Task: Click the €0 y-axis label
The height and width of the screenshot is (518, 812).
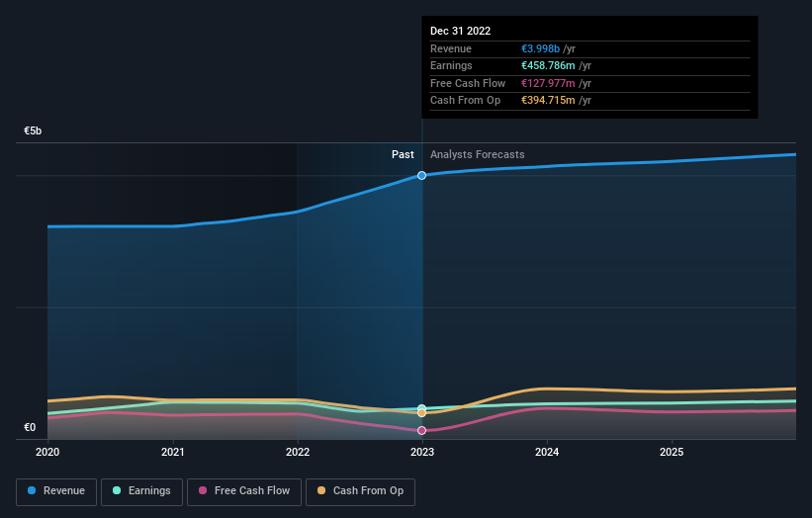Action: 30,427
